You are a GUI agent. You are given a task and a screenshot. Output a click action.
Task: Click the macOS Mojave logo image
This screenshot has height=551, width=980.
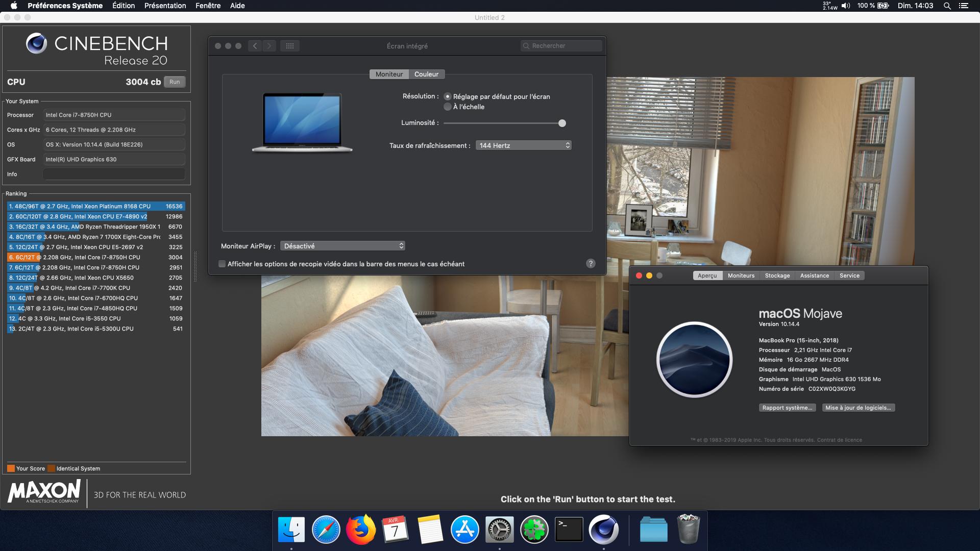coord(694,360)
